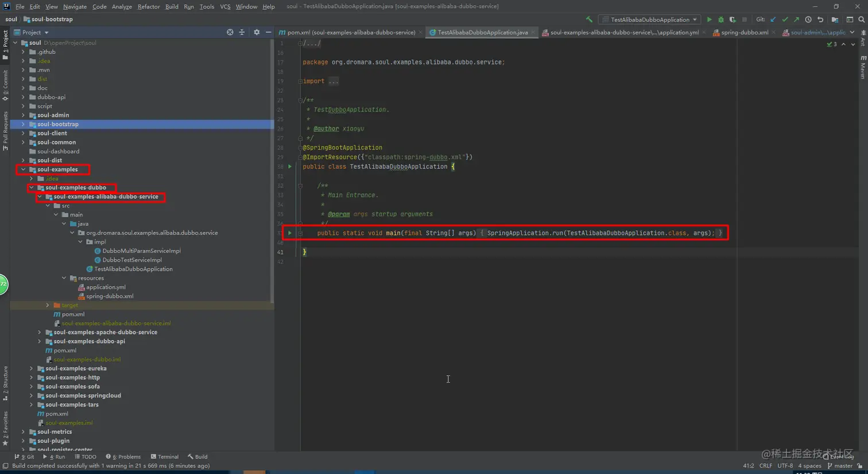The width and height of the screenshot is (868, 474).
Task: Jump to the previous highlighted problem arrow
Action: (843, 44)
